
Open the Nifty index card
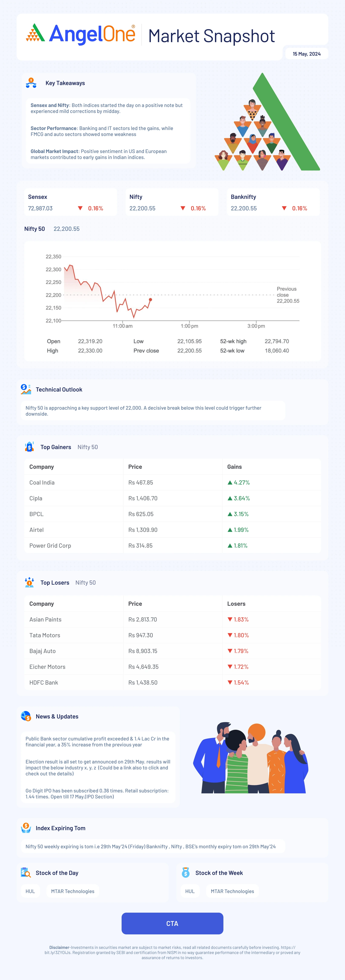[172, 202]
